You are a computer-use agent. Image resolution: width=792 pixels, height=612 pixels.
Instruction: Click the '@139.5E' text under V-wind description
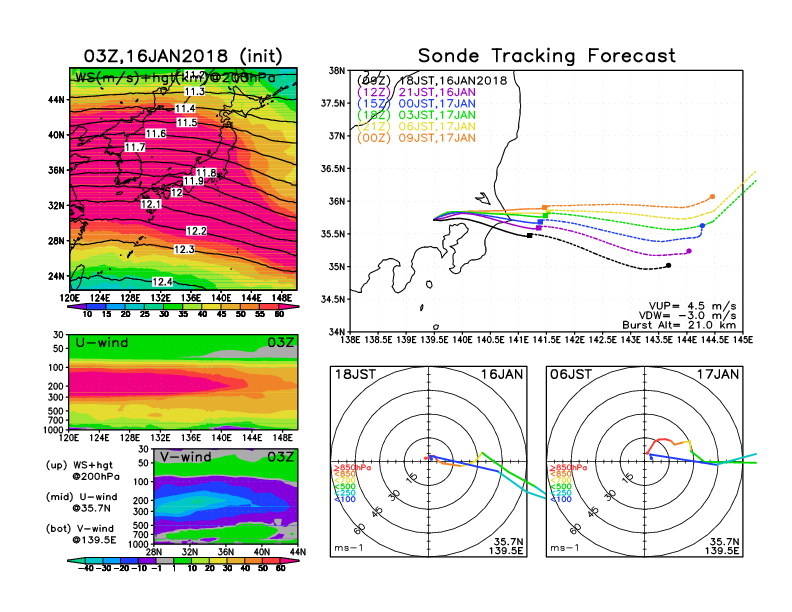point(94,540)
